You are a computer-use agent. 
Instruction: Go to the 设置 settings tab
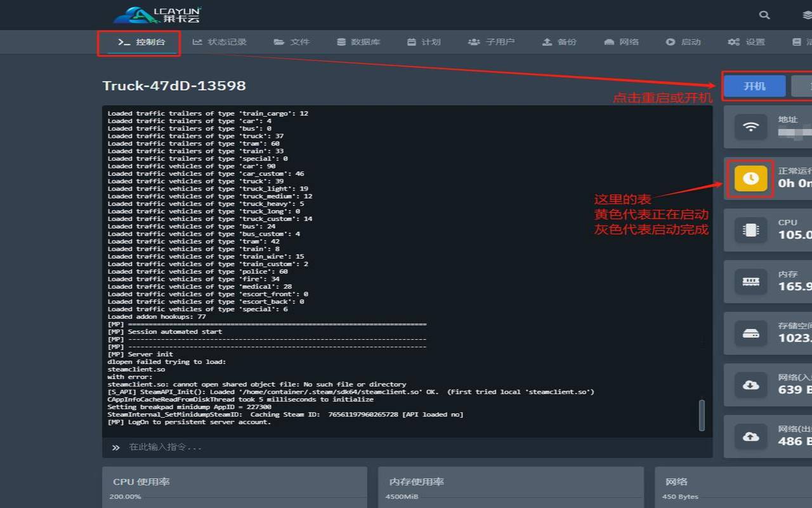(747, 42)
